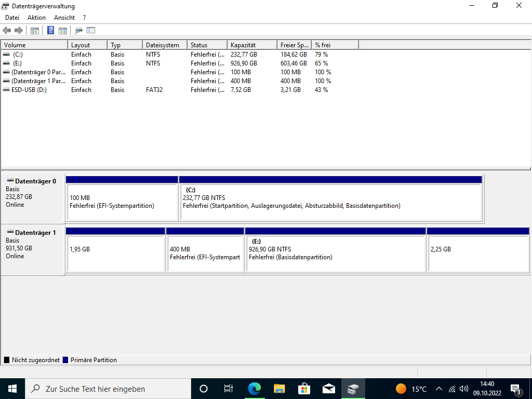Image resolution: width=532 pixels, height=399 pixels.
Task: Click the Datenträger 0 disk label panel
Action: (33, 198)
